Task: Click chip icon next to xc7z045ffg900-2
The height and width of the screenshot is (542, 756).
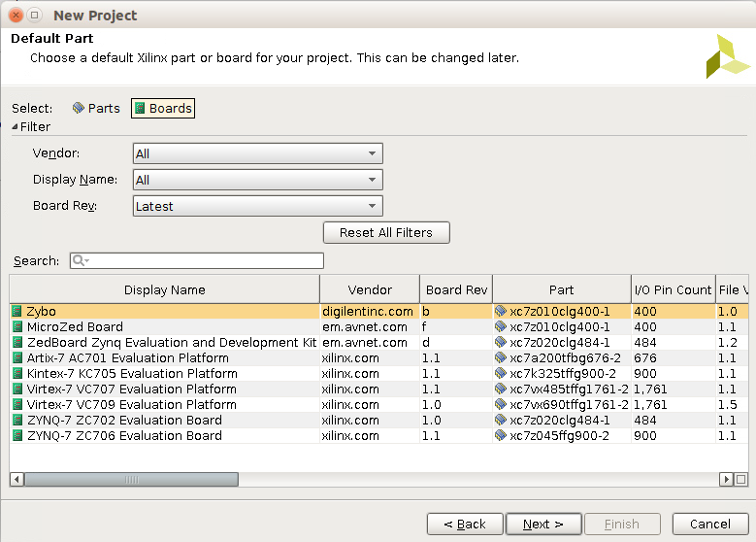Action: point(501,435)
